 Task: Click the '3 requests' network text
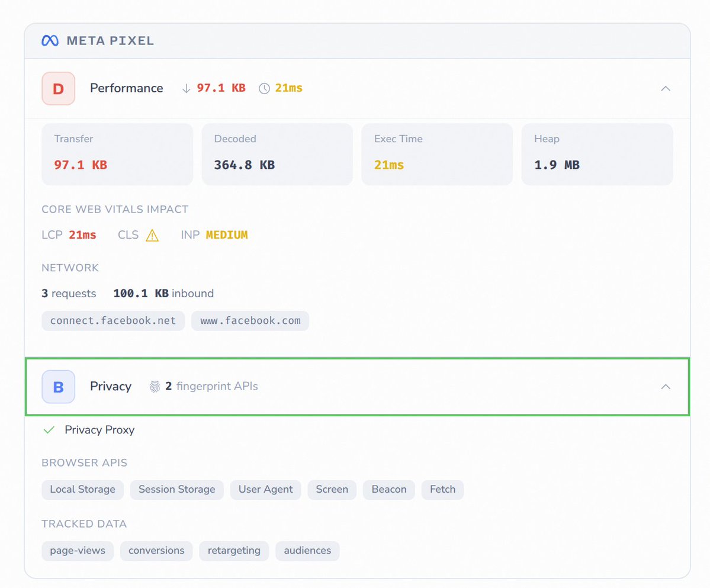(69, 293)
